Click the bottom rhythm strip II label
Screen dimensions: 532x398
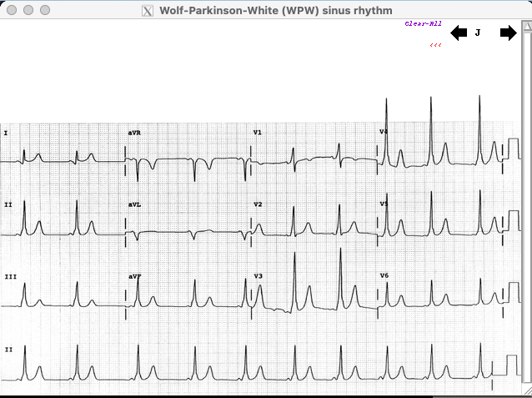(8, 348)
